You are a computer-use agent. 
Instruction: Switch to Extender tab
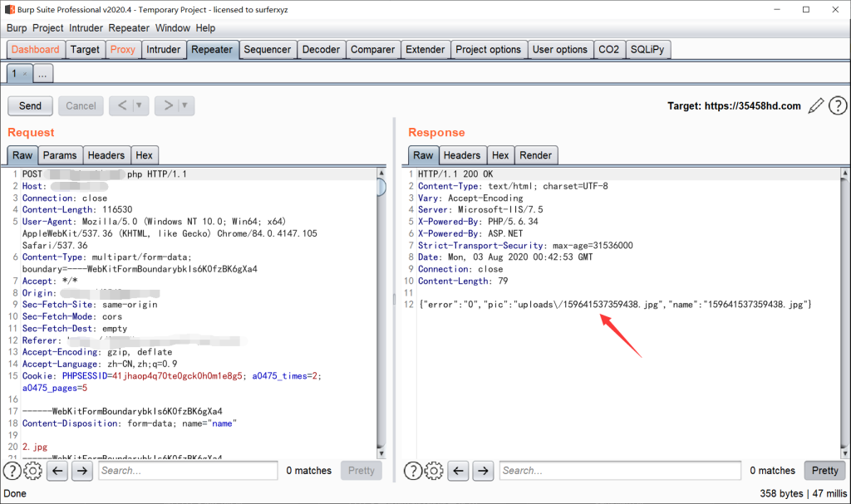425,49
